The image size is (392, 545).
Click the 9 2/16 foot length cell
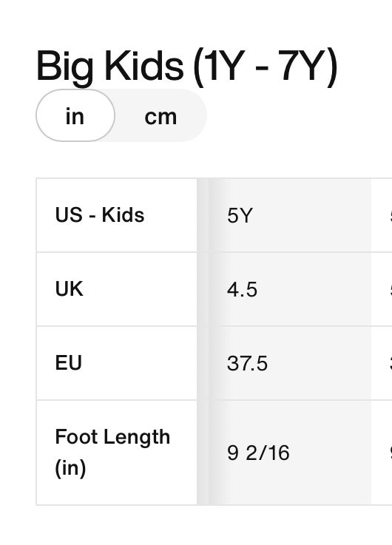(x=290, y=453)
